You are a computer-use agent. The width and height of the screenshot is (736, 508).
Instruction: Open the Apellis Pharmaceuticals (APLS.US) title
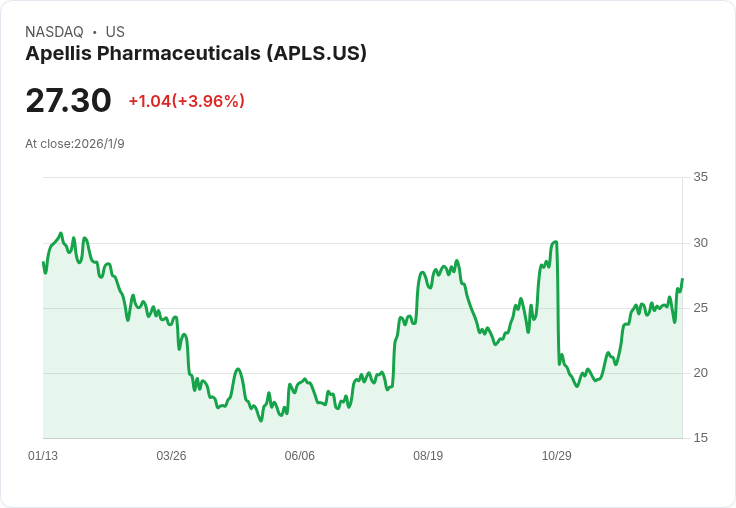coord(196,53)
